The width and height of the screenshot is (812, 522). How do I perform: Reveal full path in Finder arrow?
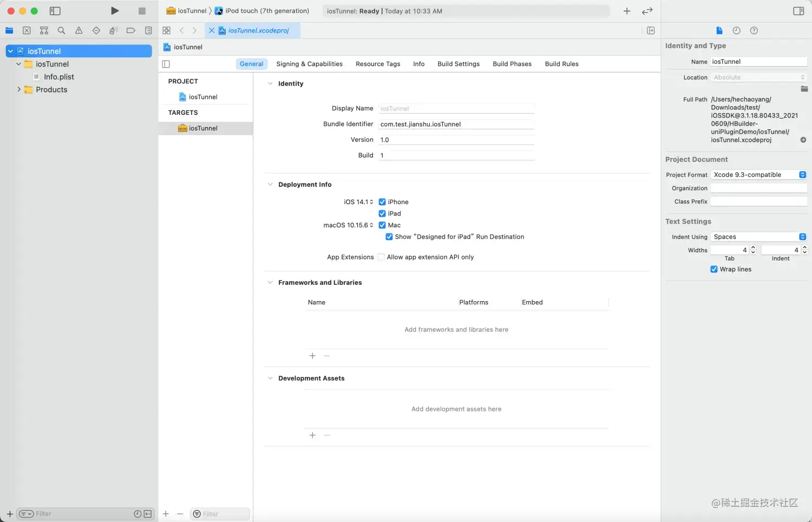803,140
